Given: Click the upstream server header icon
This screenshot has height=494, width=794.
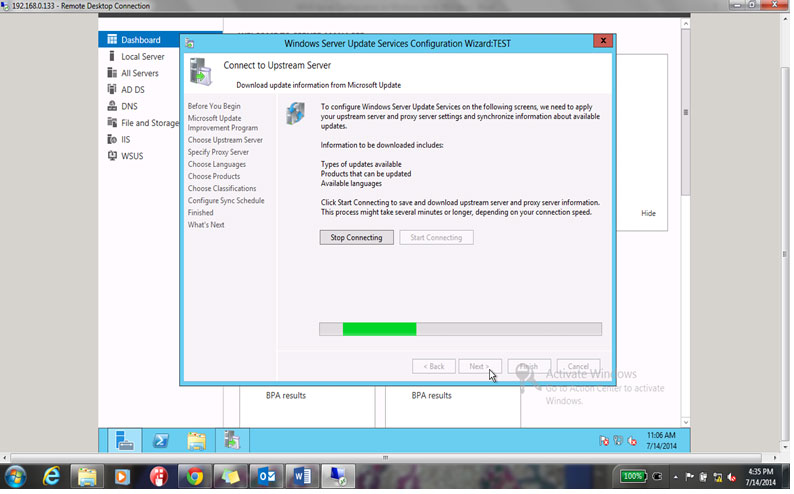Looking at the screenshot, I should (201, 71).
